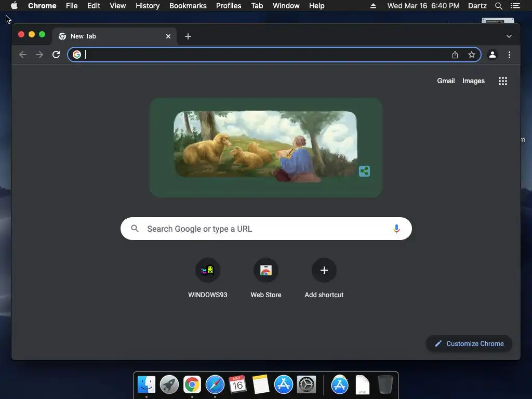Screen dimensions: 532x399
Task: Open the Bookmarks menu
Action: 188,6
